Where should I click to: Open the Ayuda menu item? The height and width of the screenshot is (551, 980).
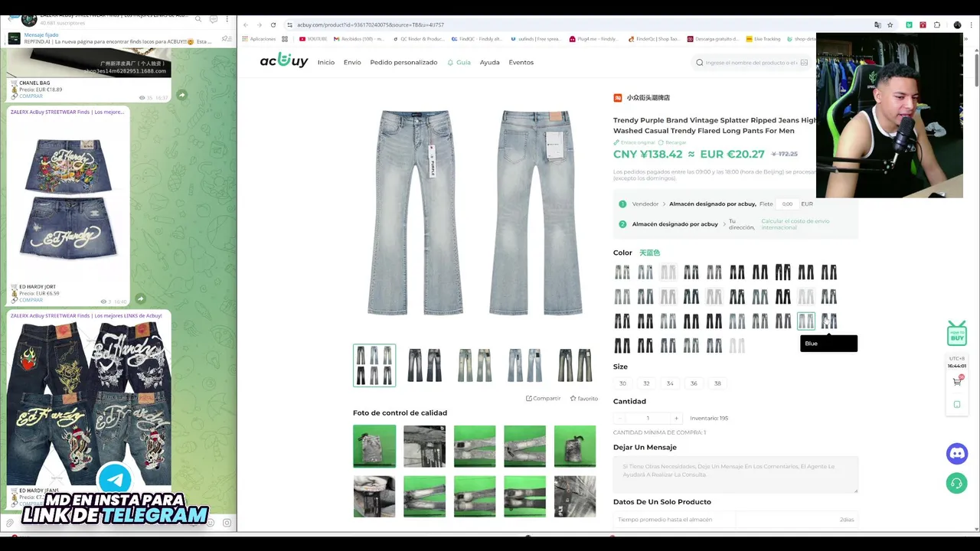[489, 62]
